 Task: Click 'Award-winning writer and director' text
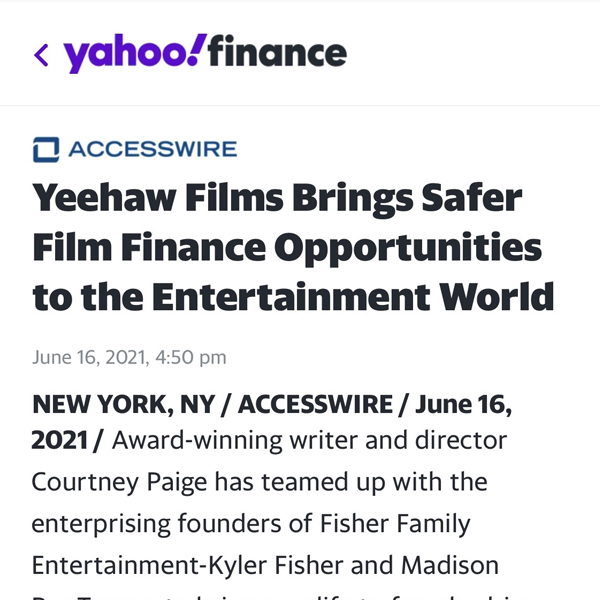point(310,440)
